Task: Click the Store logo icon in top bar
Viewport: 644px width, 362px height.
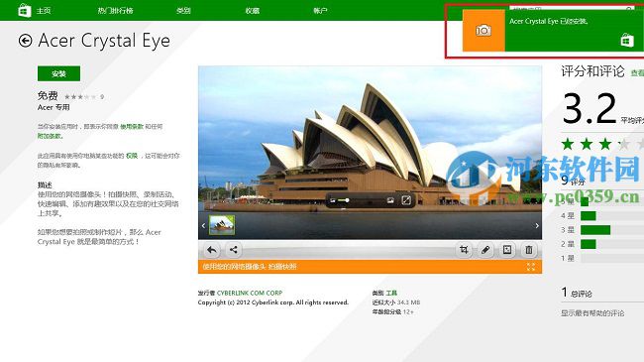Action: (x=25, y=10)
